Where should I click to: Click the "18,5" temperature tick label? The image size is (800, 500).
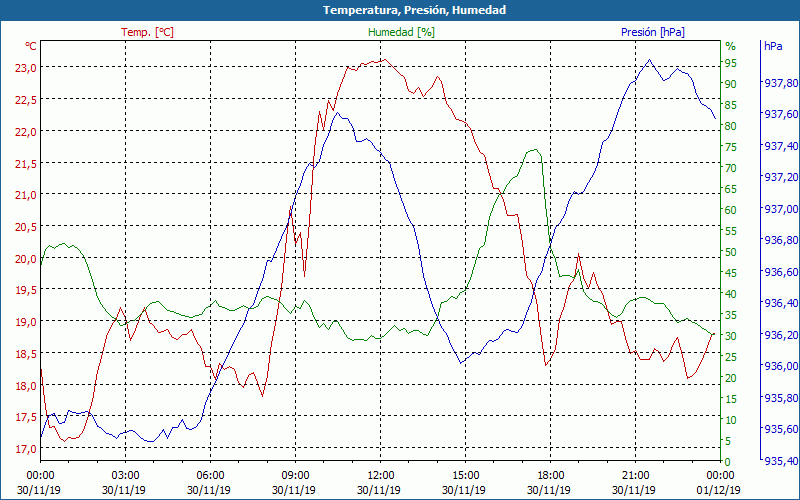26,354
